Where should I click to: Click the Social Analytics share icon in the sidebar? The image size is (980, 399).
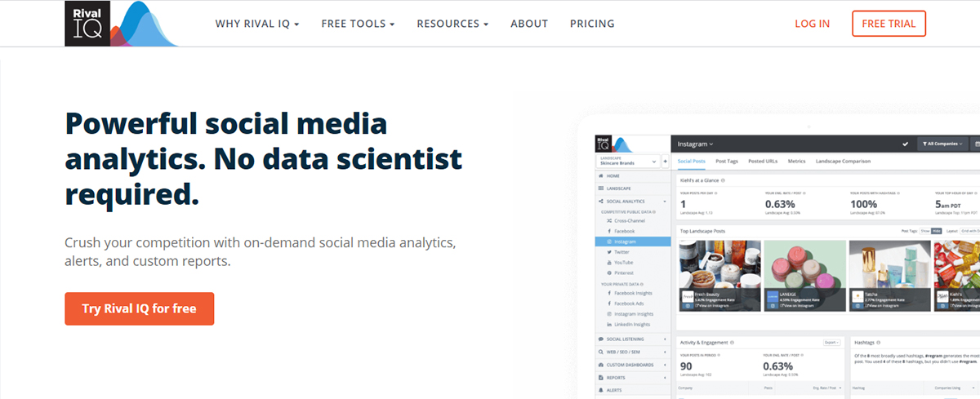[600, 202]
